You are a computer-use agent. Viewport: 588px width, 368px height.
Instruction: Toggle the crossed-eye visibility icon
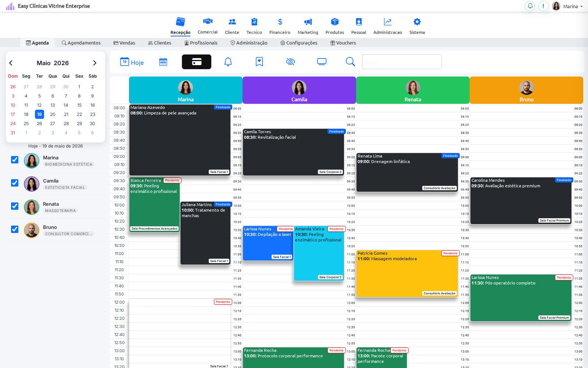(x=291, y=62)
